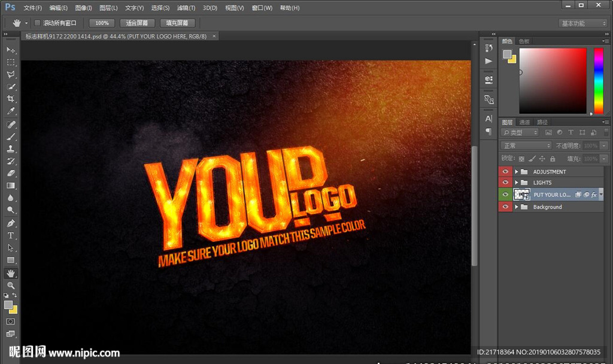The height and width of the screenshot is (364, 613).
Task: Select the Move tool
Action: coord(11,50)
